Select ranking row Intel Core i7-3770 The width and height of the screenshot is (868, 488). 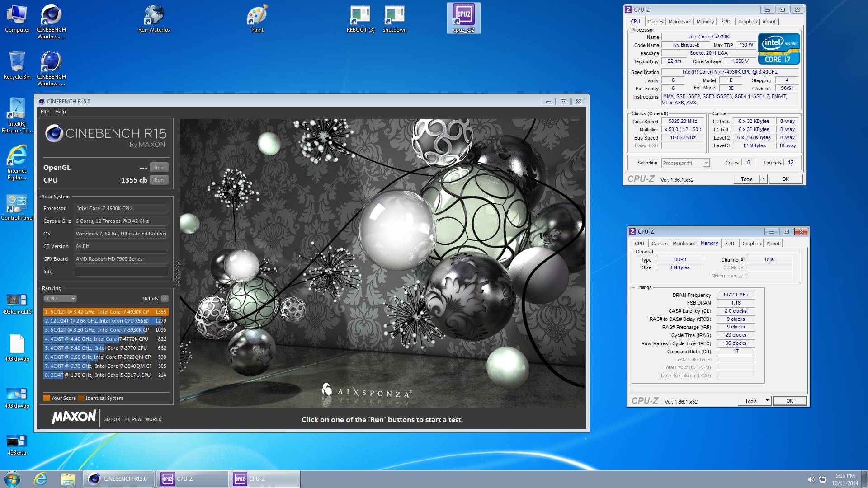click(x=106, y=348)
